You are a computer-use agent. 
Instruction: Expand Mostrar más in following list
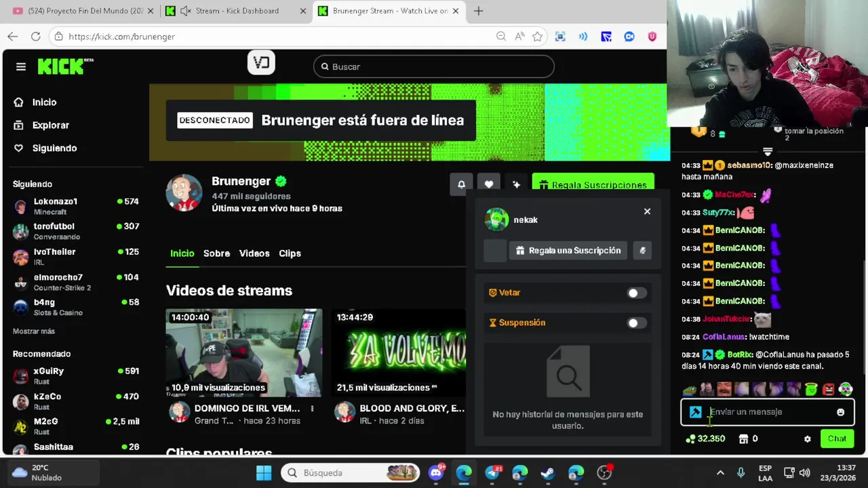pos(34,331)
